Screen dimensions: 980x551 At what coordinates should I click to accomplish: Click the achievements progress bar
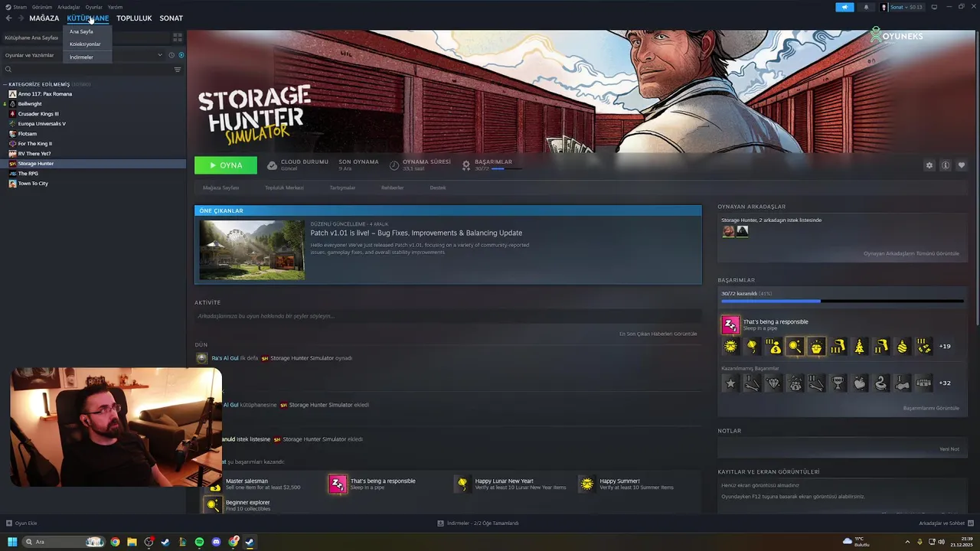tap(842, 302)
